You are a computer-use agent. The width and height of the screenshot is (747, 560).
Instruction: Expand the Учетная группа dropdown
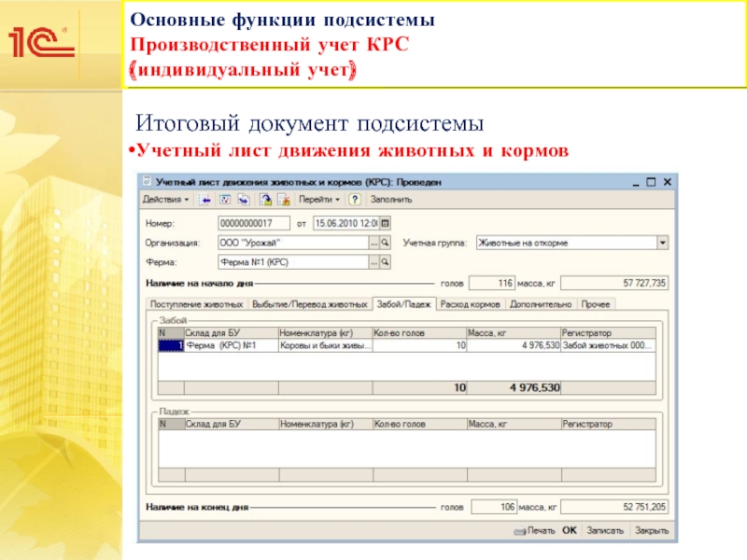pos(662,243)
